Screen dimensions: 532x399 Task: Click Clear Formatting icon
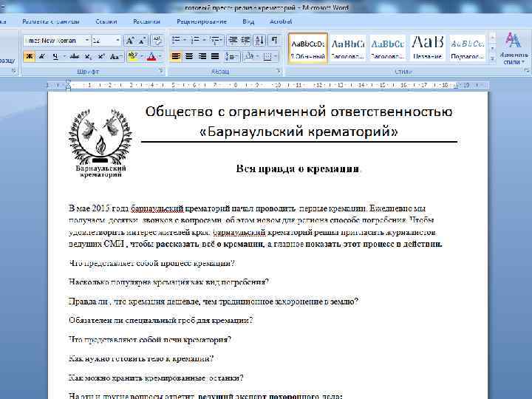click(157, 41)
